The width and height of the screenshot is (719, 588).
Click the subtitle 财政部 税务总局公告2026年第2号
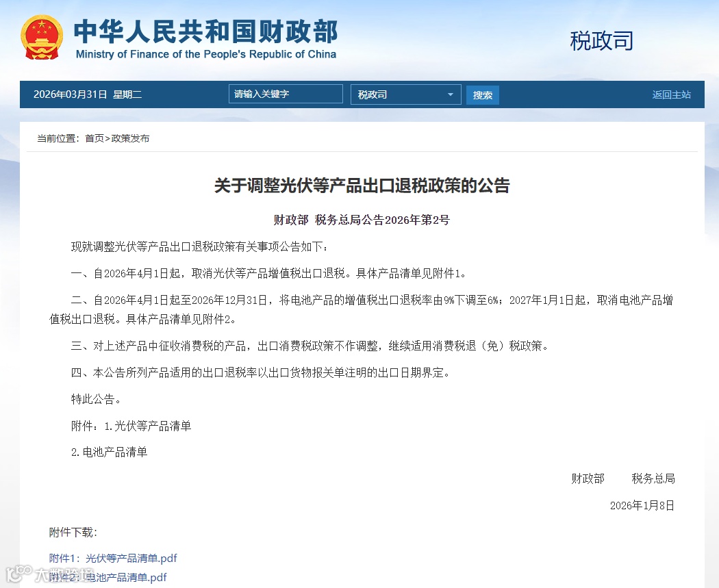[362, 220]
